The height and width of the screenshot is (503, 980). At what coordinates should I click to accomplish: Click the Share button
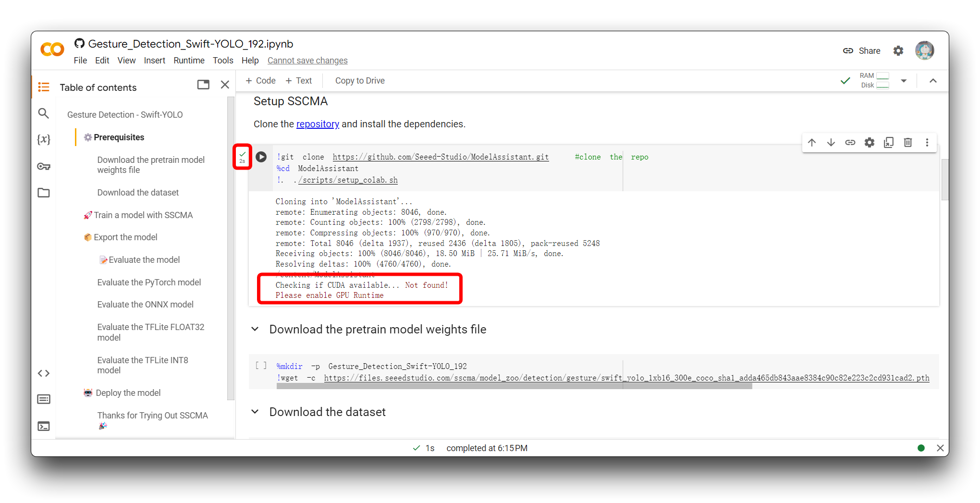tap(862, 51)
